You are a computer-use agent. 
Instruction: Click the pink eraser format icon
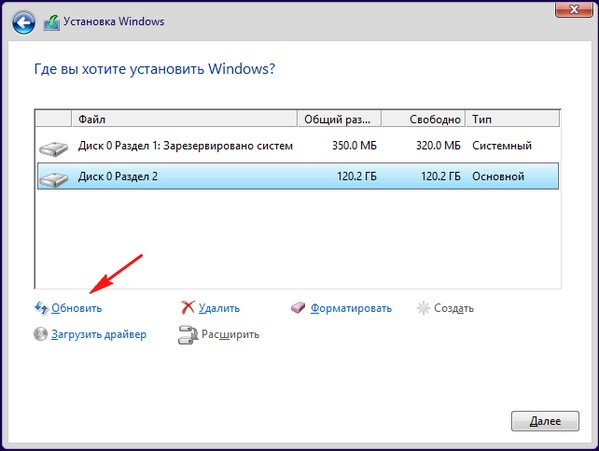[x=298, y=307]
